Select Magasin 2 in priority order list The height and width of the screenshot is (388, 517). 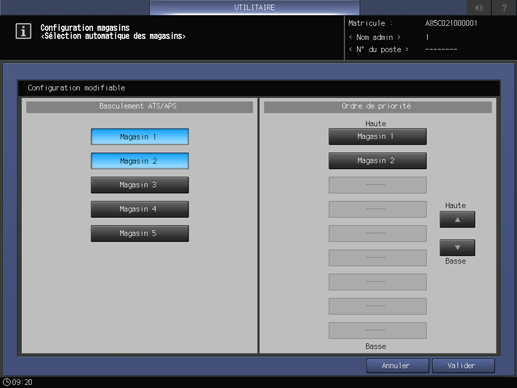tap(377, 161)
